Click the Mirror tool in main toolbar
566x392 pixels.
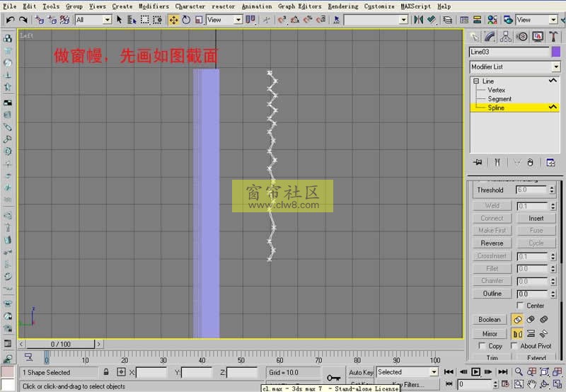(418, 20)
